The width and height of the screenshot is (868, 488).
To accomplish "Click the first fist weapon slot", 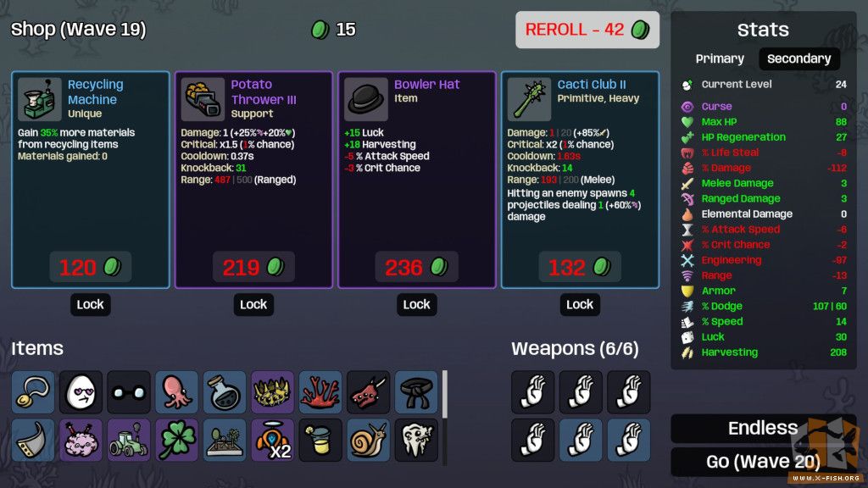I will (x=532, y=392).
